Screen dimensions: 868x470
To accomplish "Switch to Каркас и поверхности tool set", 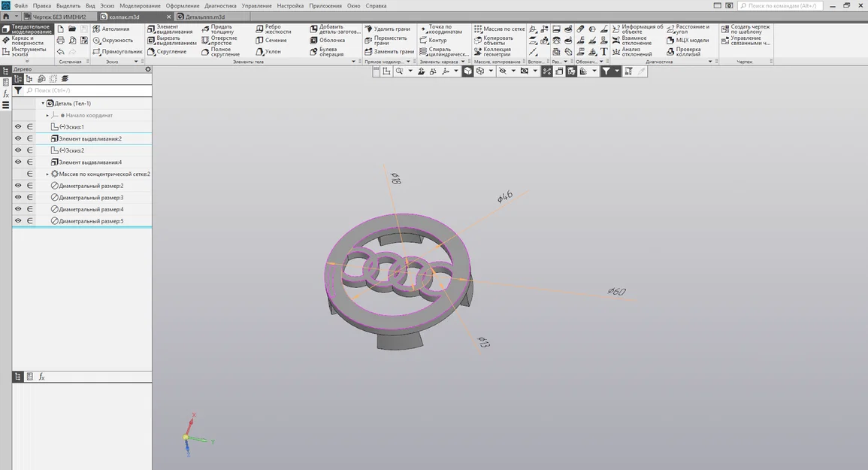I will 27,41.
